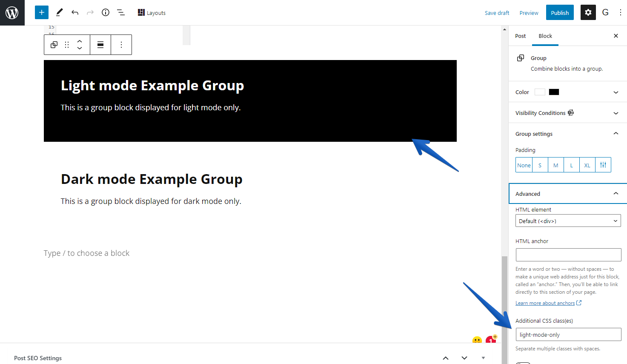
Task: Select None padding size
Action: pyautogui.click(x=524, y=165)
